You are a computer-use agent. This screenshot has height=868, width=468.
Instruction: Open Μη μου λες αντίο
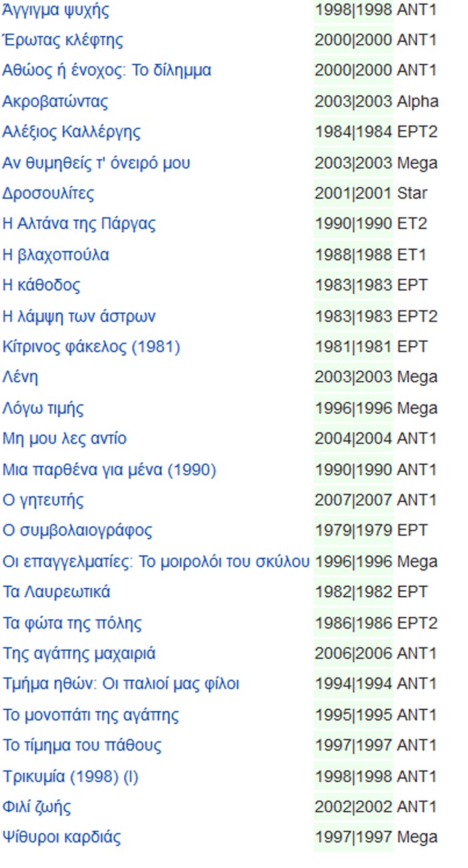(x=64, y=439)
